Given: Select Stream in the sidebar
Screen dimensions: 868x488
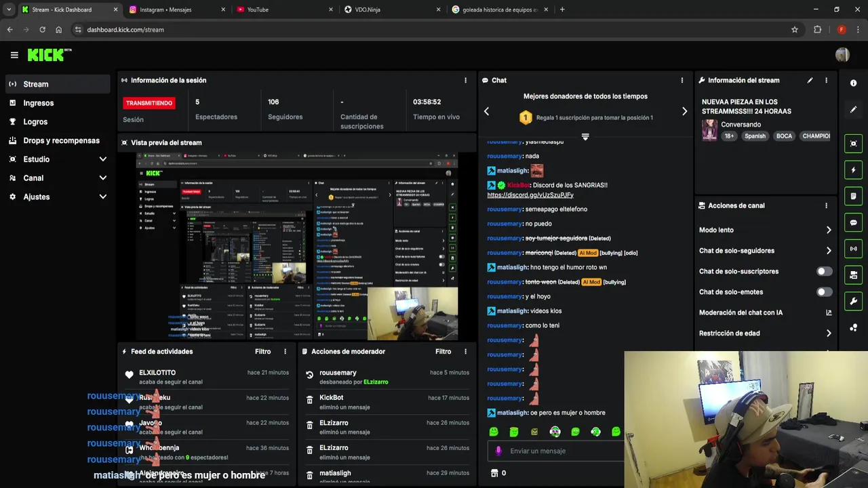Looking at the screenshot, I should click(58, 84).
